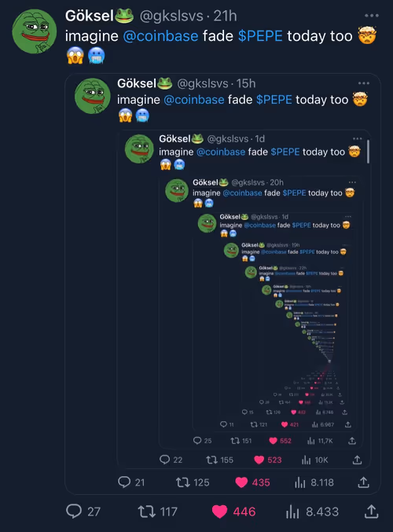Retweet the post showing 117 reposts
The height and width of the screenshot is (532, 393).
(147, 512)
